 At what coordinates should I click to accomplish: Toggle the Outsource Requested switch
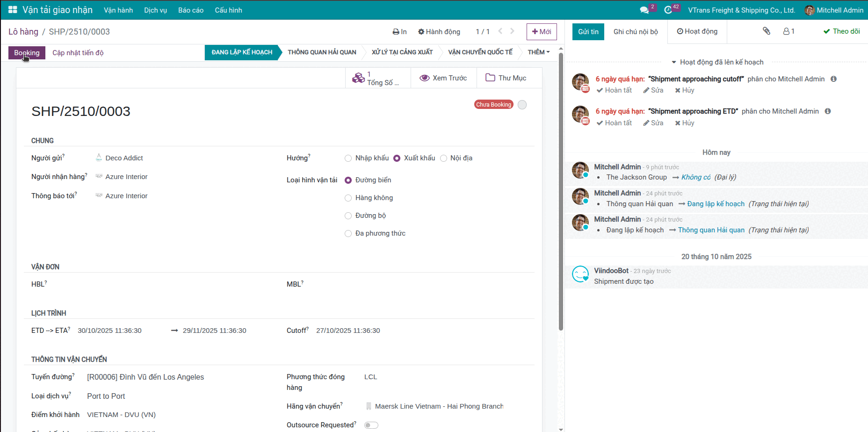coord(371,425)
